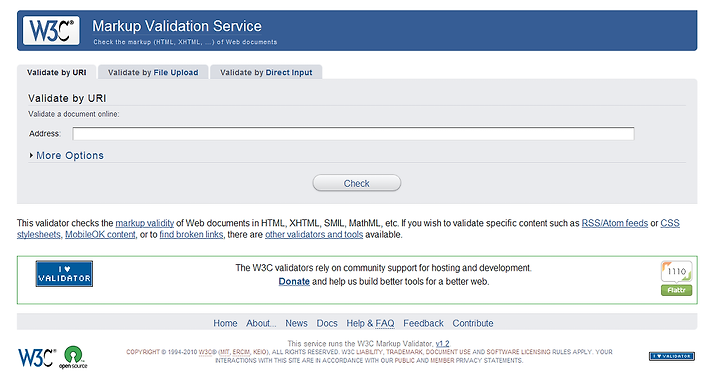The height and width of the screenshot is (383, 720).
Task: Go to Home in footer navigation
Action: click(x=225, y=323)
